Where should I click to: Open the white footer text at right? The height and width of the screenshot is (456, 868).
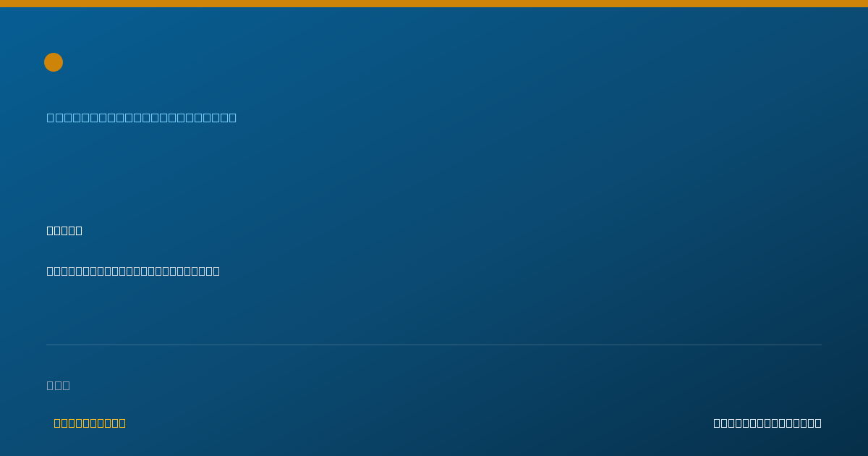click(x=767, y=423)
